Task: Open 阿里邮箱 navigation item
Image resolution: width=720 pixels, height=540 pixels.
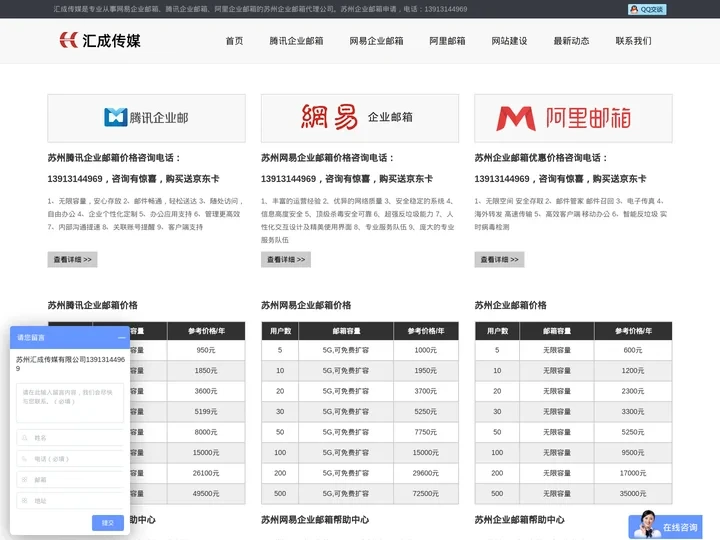Action: 447,41
